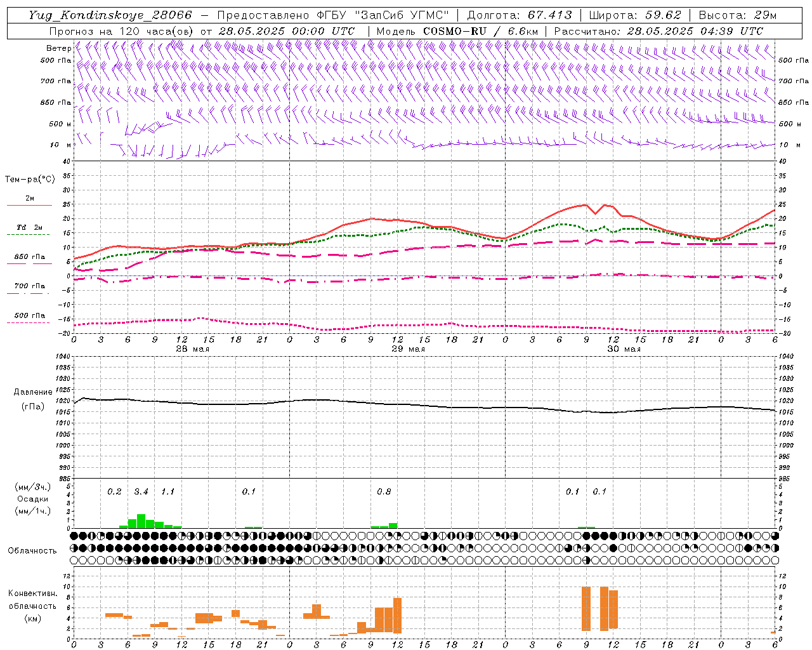The height and width of the screenshot is (650, 812).
Task: Click the Td 2м dew point legend entry
Action: pyautogui.click(x=30, y=229)
